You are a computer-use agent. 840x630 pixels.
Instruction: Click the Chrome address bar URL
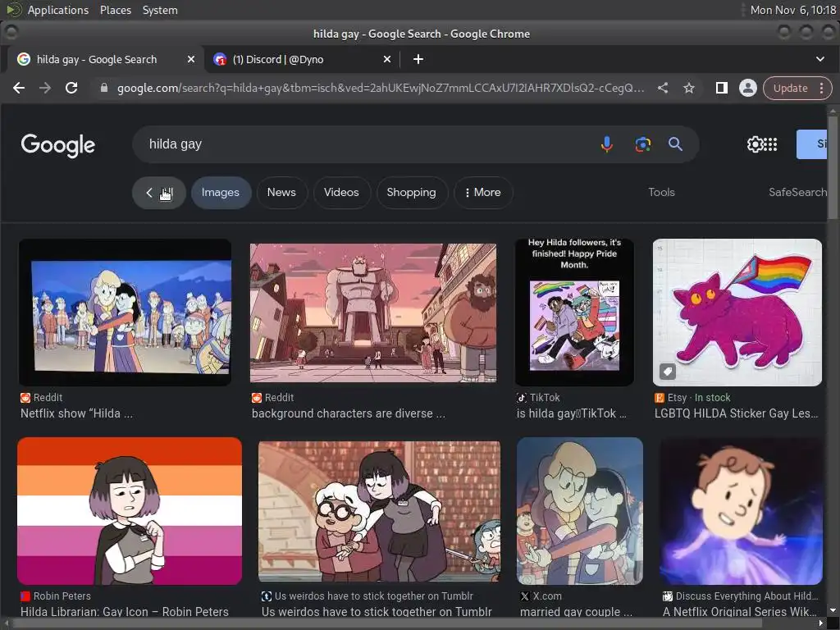coord(381,88)
